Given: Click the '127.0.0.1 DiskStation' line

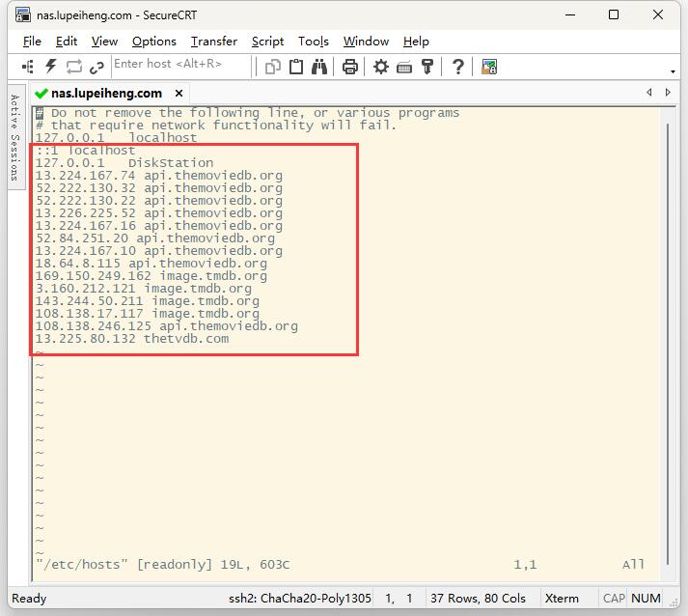Looking at the screenshot, I should [124, 163].
